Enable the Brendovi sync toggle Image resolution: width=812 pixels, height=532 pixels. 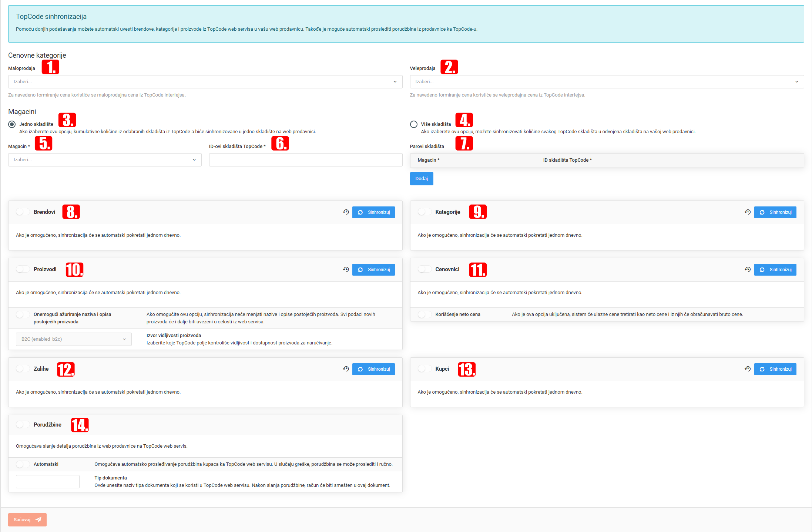tap(23, 212)
